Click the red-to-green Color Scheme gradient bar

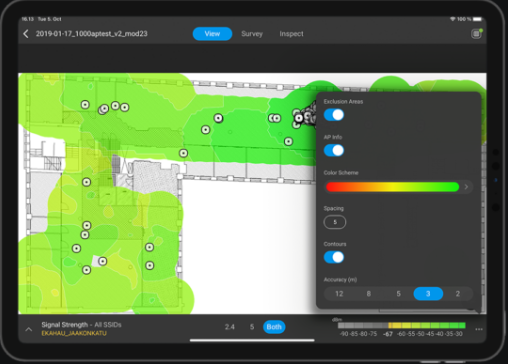point(392,187)
